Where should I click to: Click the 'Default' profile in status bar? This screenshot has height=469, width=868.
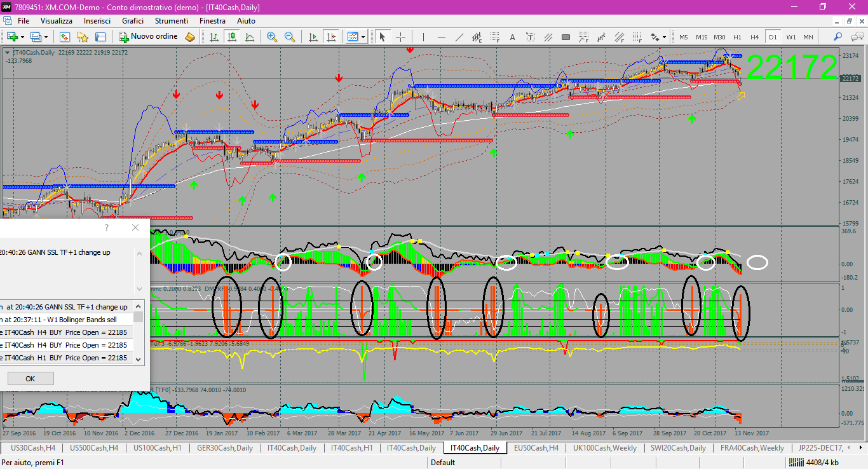(x=443, y=463)
